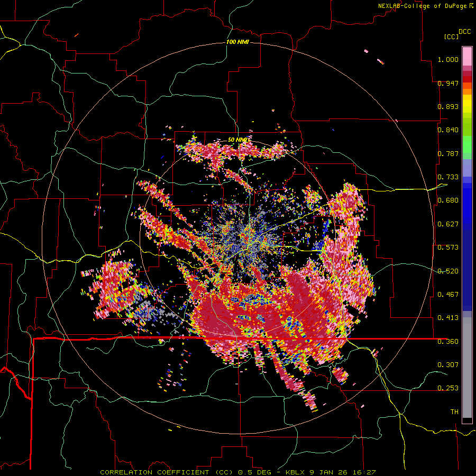Viewport: 476px width, 476px height.
Task: Click the 0.413 scale value
Action: (x=448, y=318)
